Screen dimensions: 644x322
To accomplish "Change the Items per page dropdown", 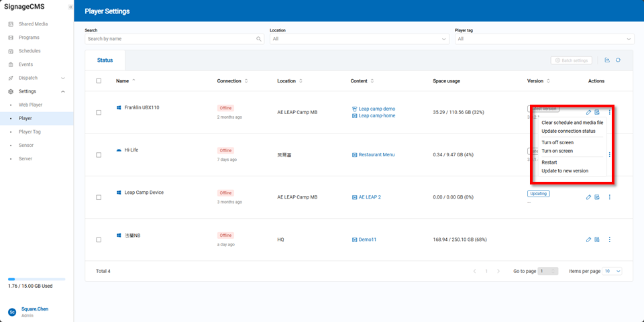I will [x=612, y=271].
